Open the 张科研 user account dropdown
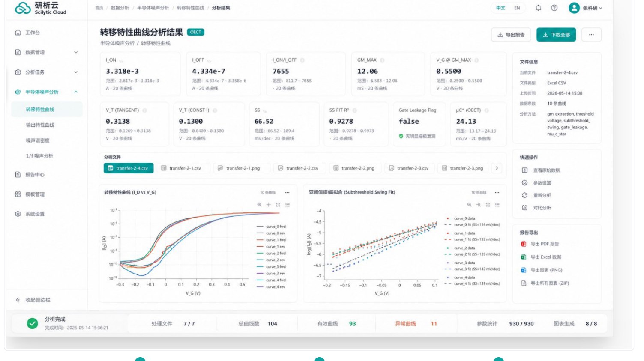644x361 pixels. pyautogui.click(x=585, y=8)
